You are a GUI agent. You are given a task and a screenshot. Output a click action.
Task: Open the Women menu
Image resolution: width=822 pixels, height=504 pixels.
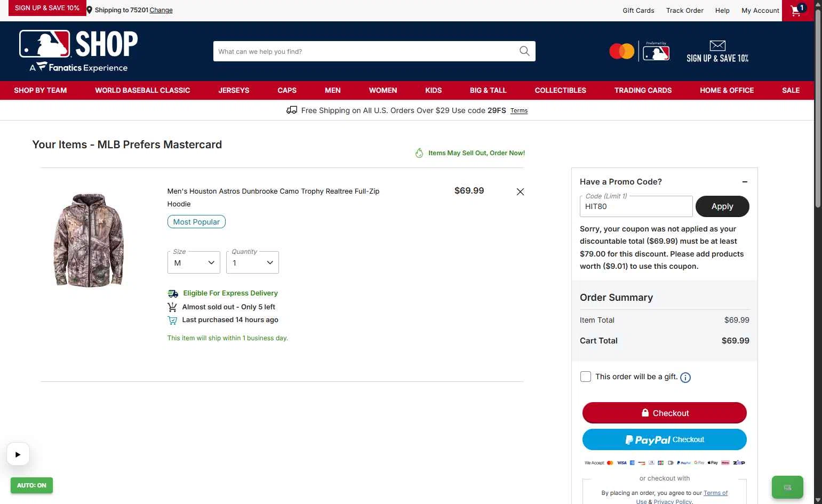pyautogui.click(x=383, y=91)
